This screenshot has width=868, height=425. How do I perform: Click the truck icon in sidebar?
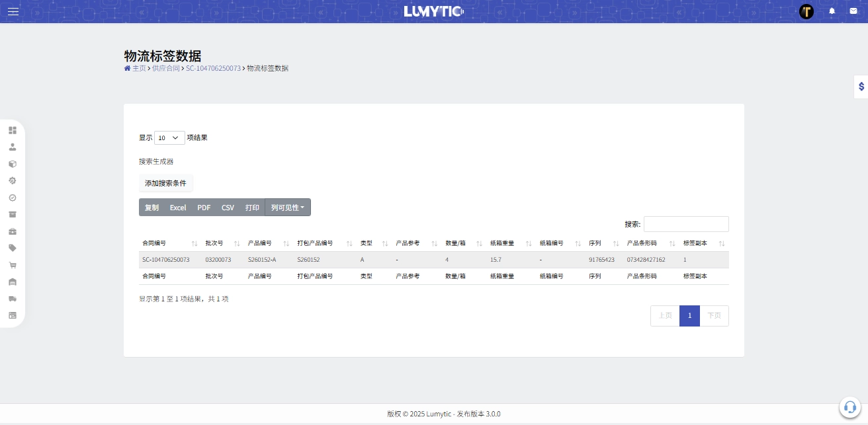13,299
